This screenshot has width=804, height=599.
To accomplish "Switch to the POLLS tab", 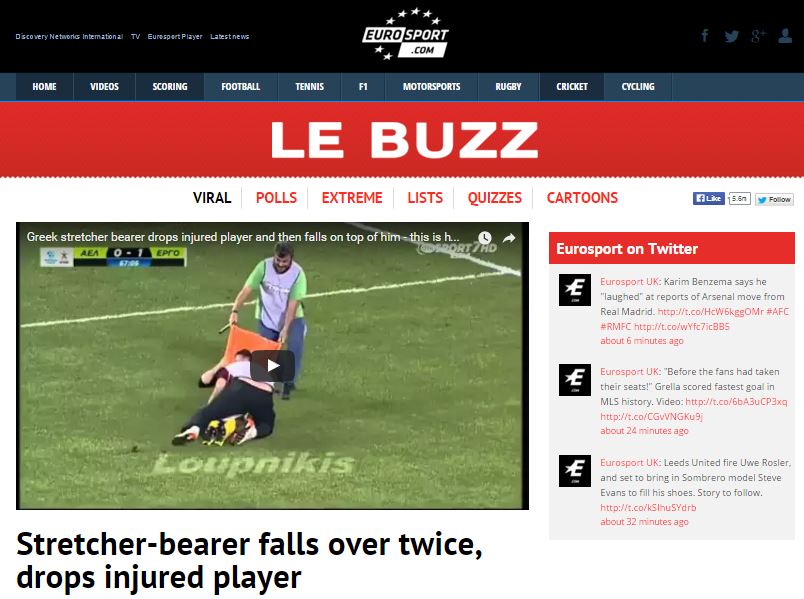I will coord(276,198).
